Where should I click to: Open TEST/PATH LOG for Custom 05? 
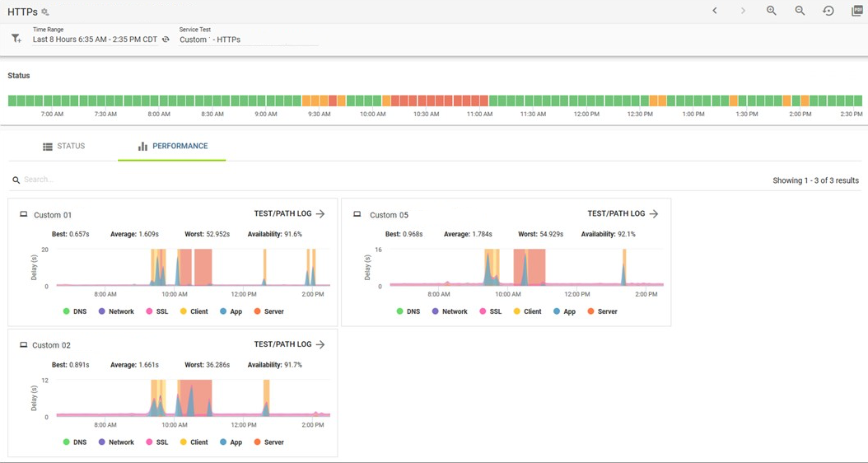point(623,213)
